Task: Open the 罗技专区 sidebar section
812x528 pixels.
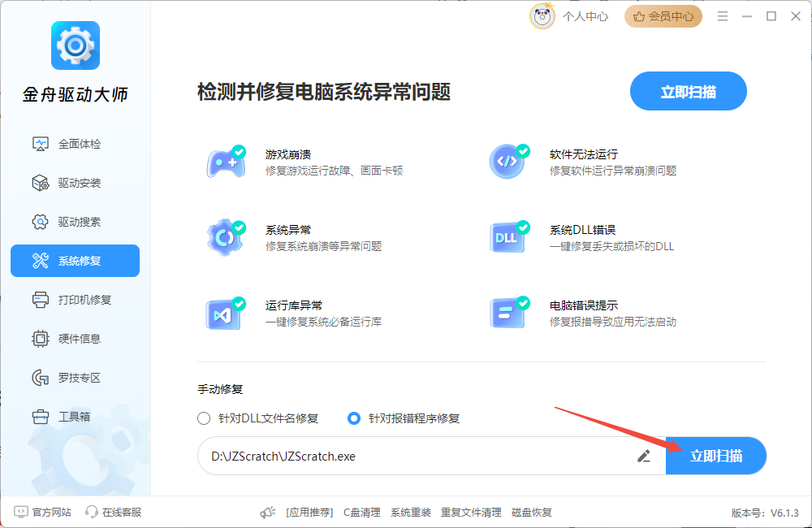Action: tap(75, 378)
